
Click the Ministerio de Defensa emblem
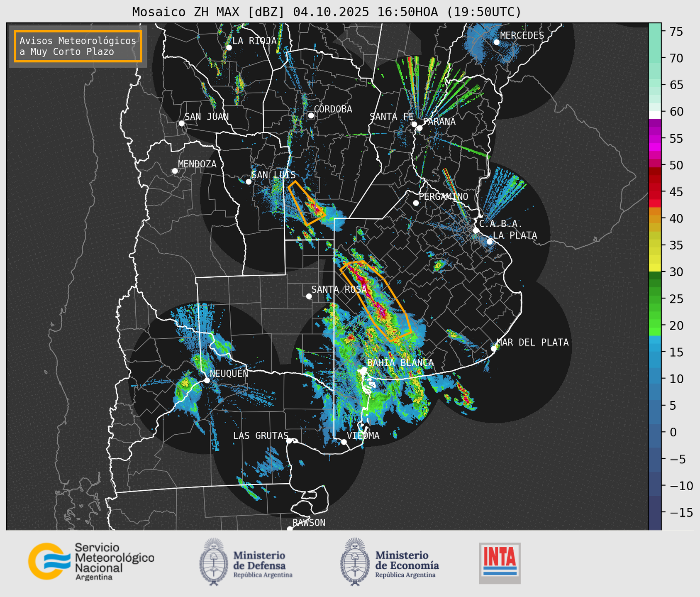click(x=213, y=562)
